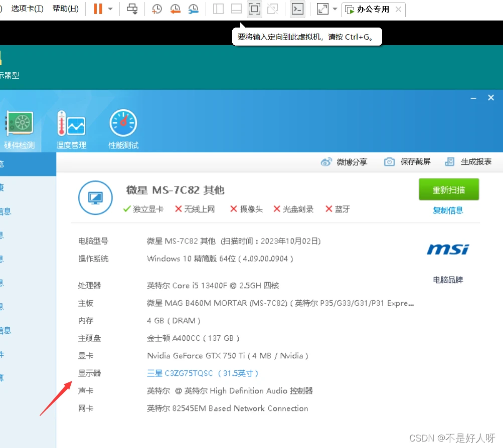
Task: Click the Weibo logo icon
Action: (x=326, y=162)
